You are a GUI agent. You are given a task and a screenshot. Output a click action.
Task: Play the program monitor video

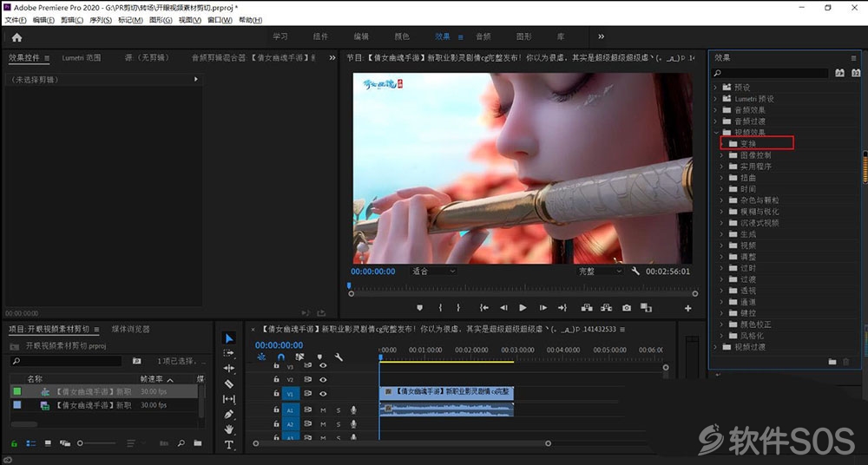523,308
